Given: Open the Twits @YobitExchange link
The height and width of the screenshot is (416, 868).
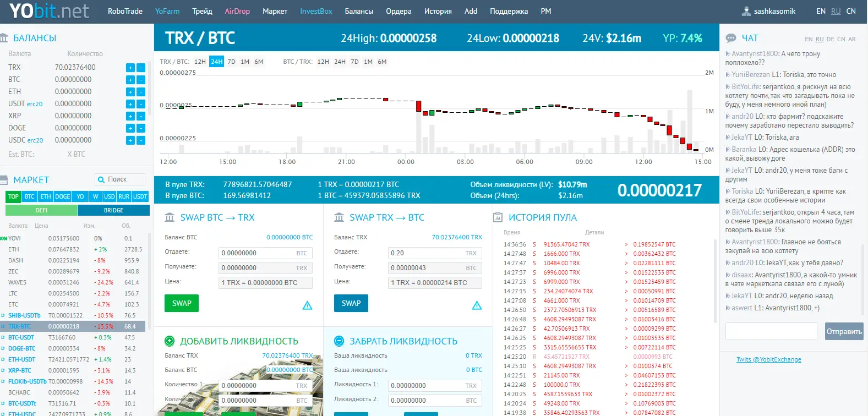Looking at the screenshot, I should pyautogui.click(x=768, y=359).
